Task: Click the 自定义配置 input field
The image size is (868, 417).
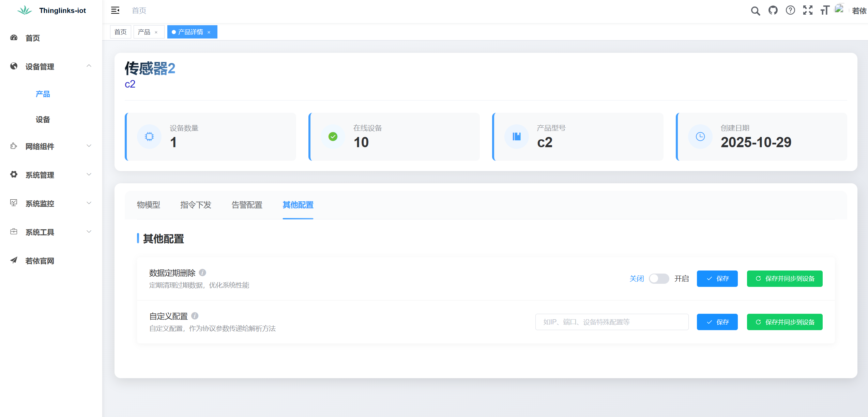Action: (x=612, y=322)
